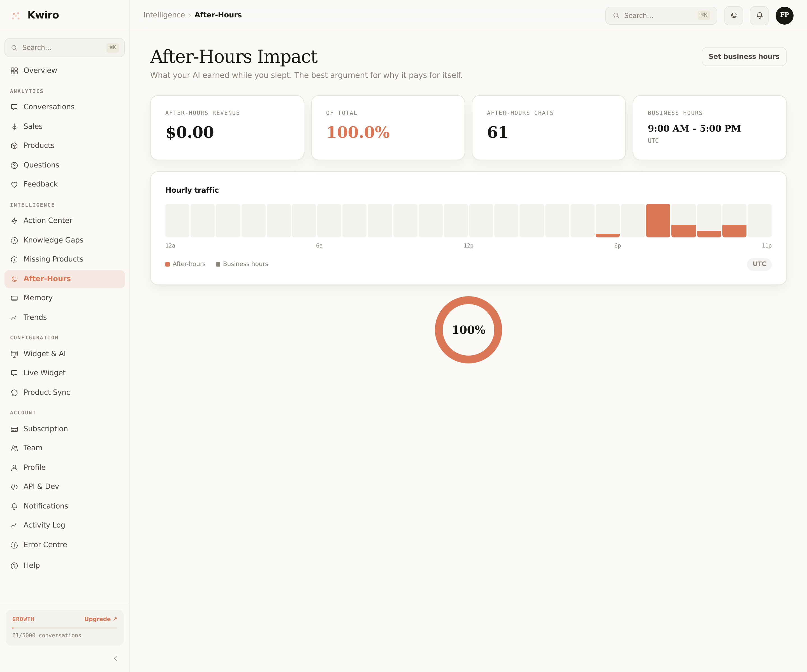Click the 6p axis label
This screenshot has height=672, width=807.
617,246
